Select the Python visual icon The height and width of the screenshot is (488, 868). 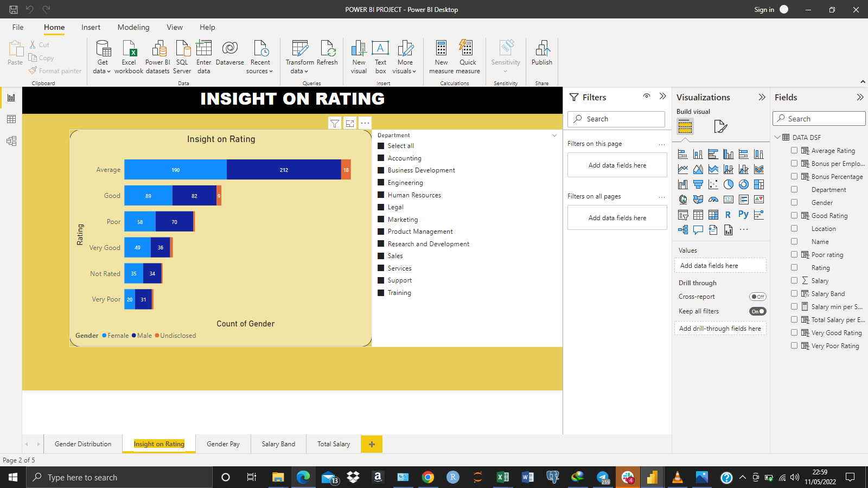(x=743, y=215)
